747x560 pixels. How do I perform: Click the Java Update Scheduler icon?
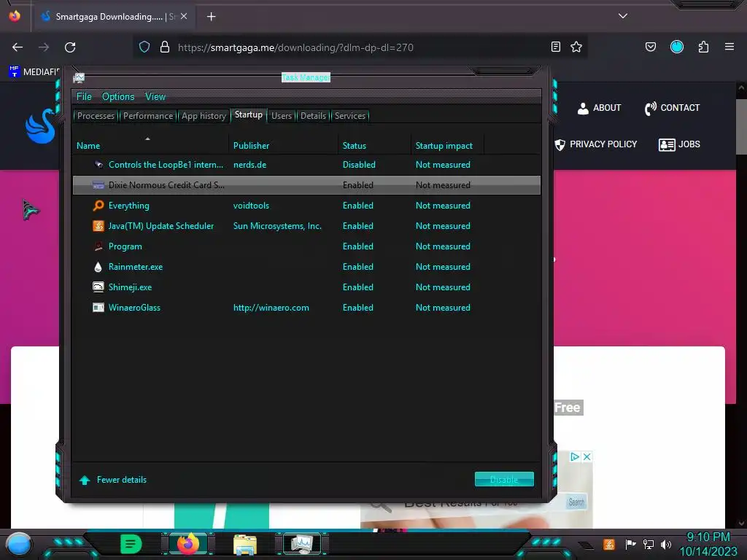pyautogui.click(x=98, y=226)
